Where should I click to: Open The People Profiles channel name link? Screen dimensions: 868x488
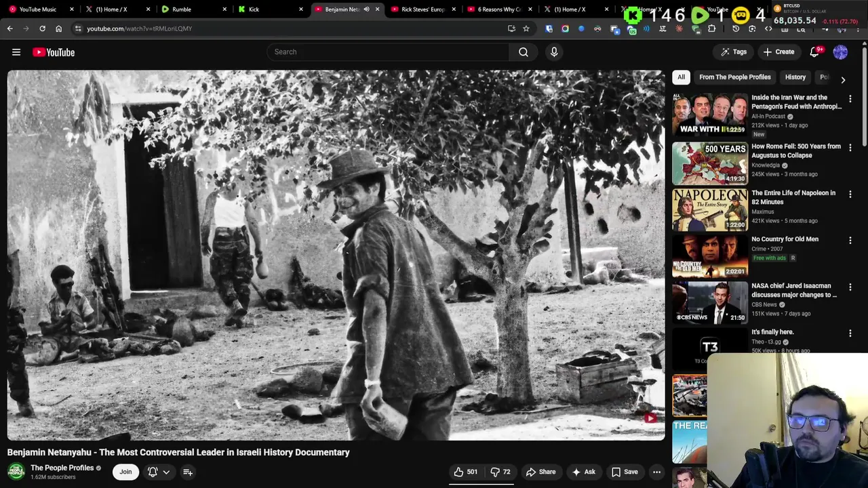click(62, 468)
